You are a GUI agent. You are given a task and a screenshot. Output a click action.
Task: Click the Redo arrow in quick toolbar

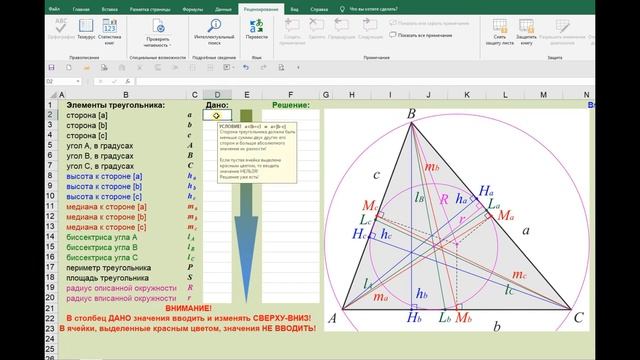click(x=263, y=67)
